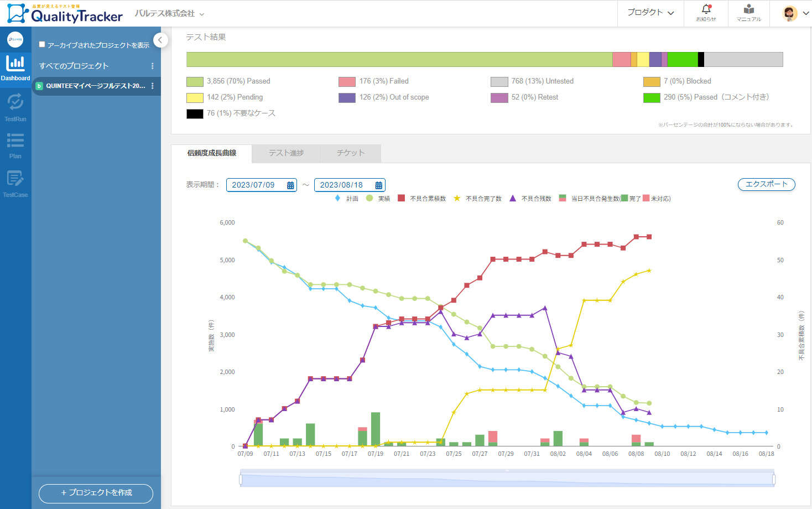The height and width of the screenshot is (509, 812).
Task: Click the '768 (13%) Untested' text
Action: [x=543, y=81]
